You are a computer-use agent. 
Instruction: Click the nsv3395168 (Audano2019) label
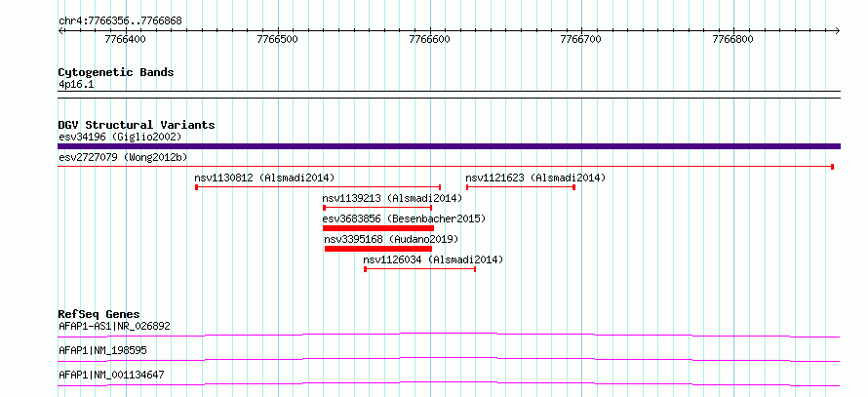(x=391, y=239)
